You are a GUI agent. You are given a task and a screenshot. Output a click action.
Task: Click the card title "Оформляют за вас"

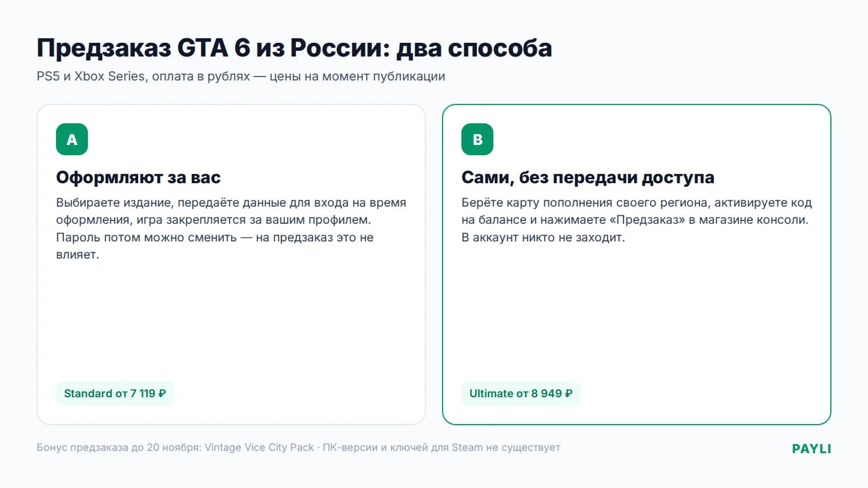tap(138, 178)
